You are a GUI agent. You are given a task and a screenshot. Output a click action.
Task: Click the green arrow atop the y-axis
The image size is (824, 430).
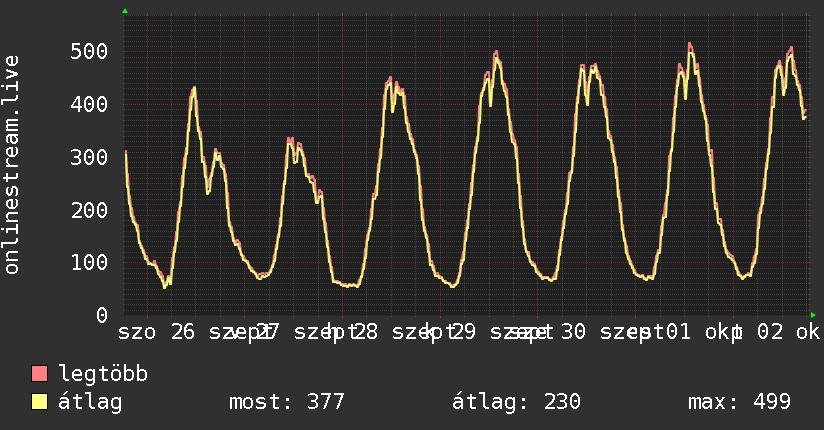(x=125, y=11)
